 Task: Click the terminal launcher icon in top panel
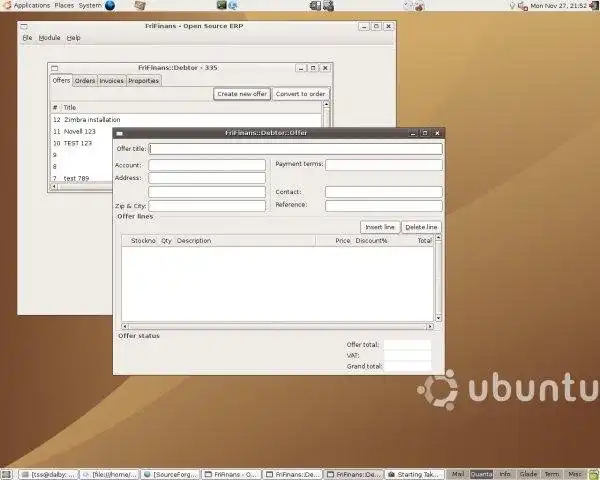click(222, 5)
